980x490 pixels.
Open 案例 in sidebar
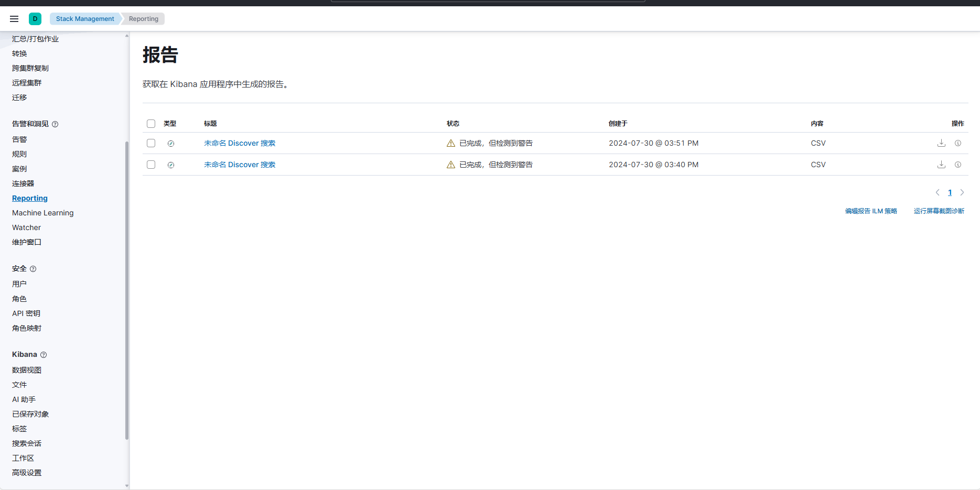coord(19,169)
